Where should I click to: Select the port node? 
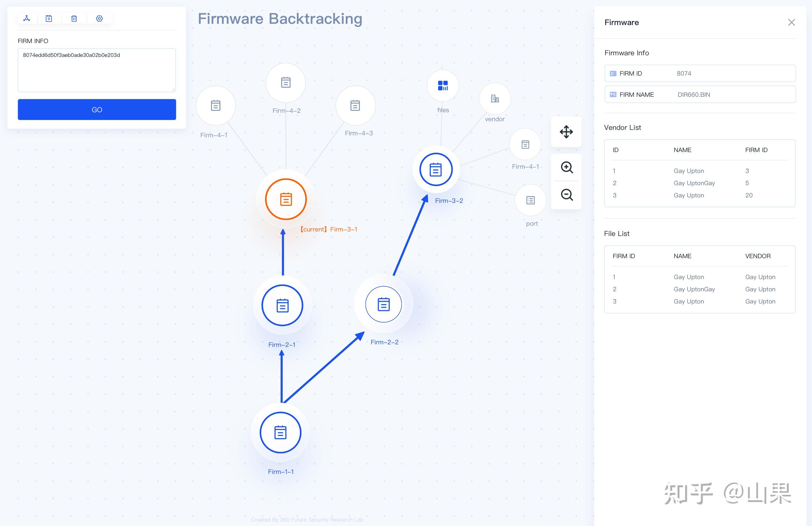coord(530,200)
